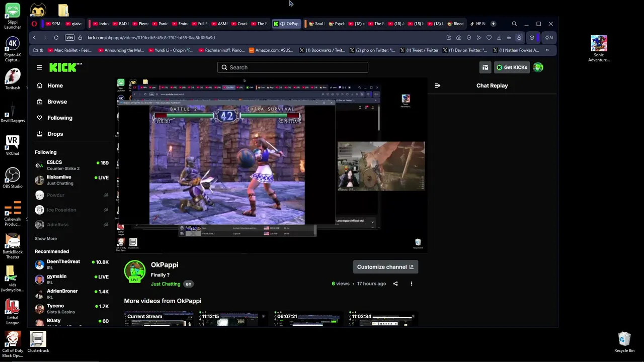Open the Kick dashboard layout icon
The image size is (644, 362).
[485, 67]
